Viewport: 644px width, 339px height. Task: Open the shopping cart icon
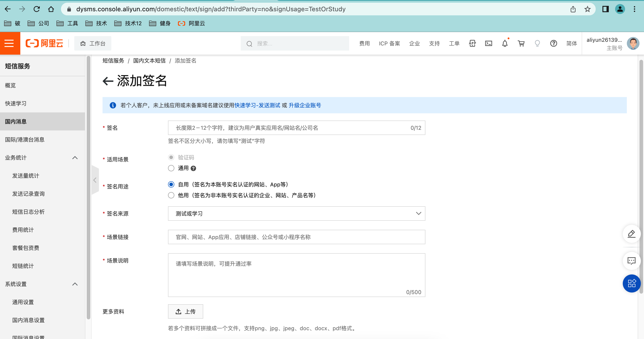click(x=521, y=44)
